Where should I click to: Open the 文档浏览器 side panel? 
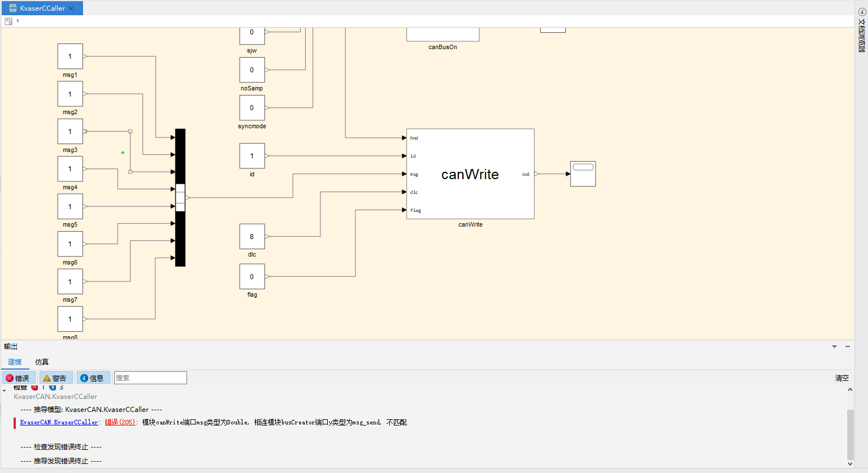pos(862,35)
